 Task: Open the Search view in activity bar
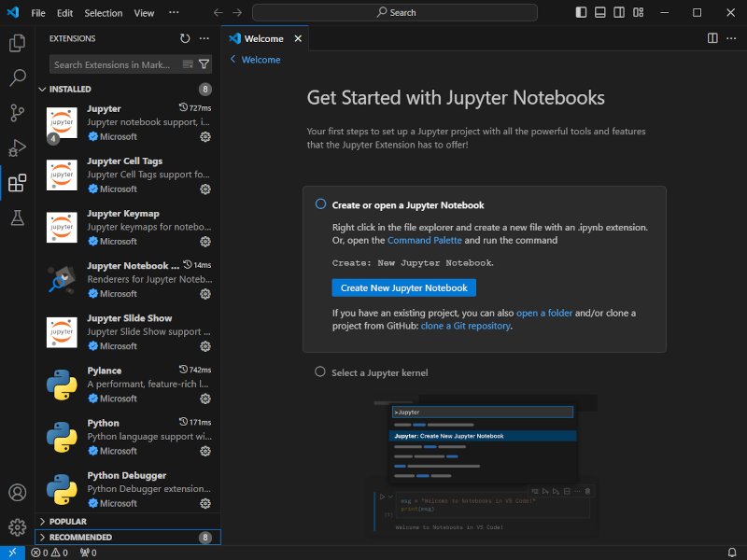tap(17, 77)
